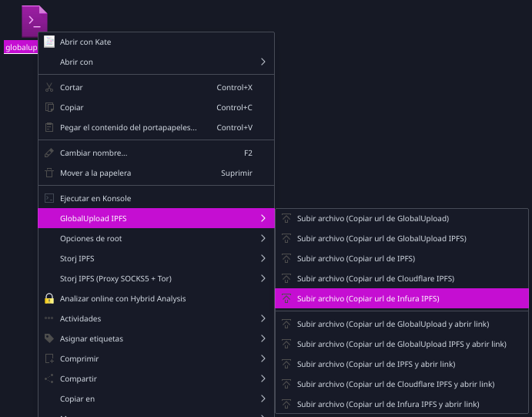Screen dimensions: 532x417
Task: Click the scissors icon beside Cortar
Action: [x=49, y=87]
